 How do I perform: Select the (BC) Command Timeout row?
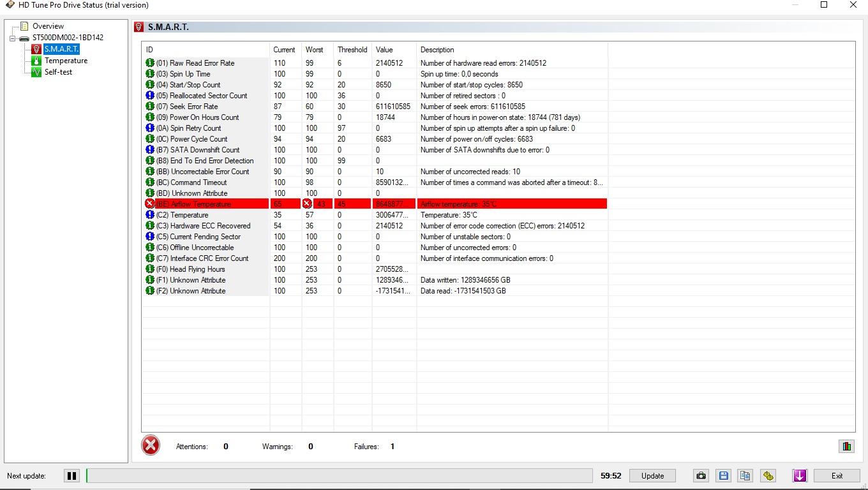coord(375,182)
